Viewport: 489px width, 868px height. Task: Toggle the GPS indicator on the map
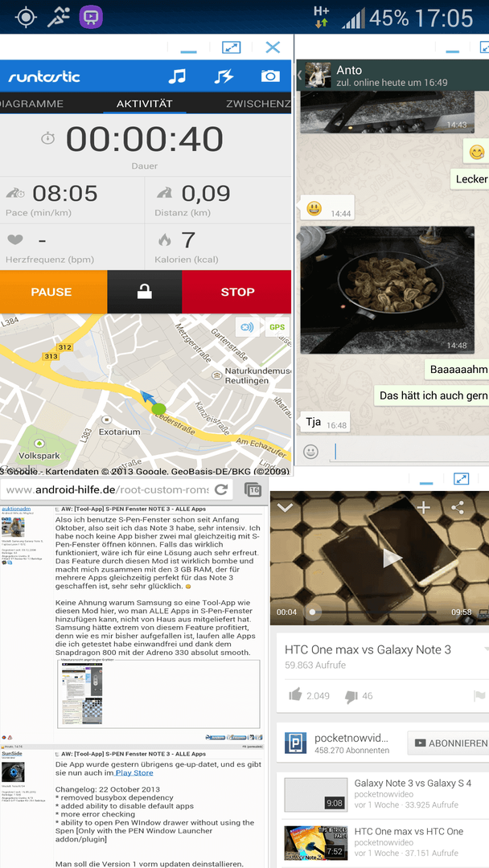(x=277, y=326)
